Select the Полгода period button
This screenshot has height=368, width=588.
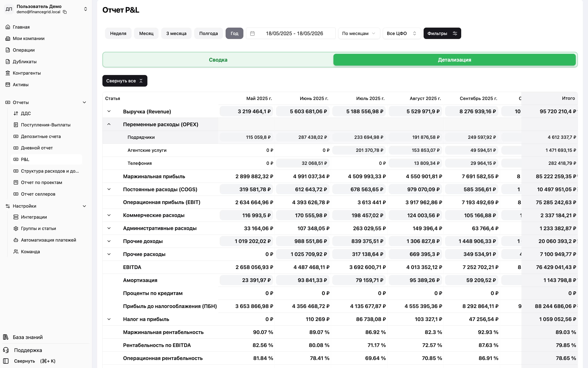[209, 33]
